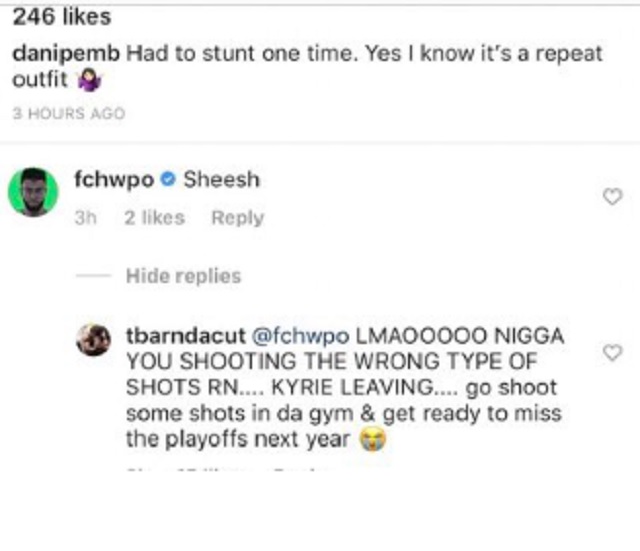Open the tbarndacut username link

click(x=186, y=335)
